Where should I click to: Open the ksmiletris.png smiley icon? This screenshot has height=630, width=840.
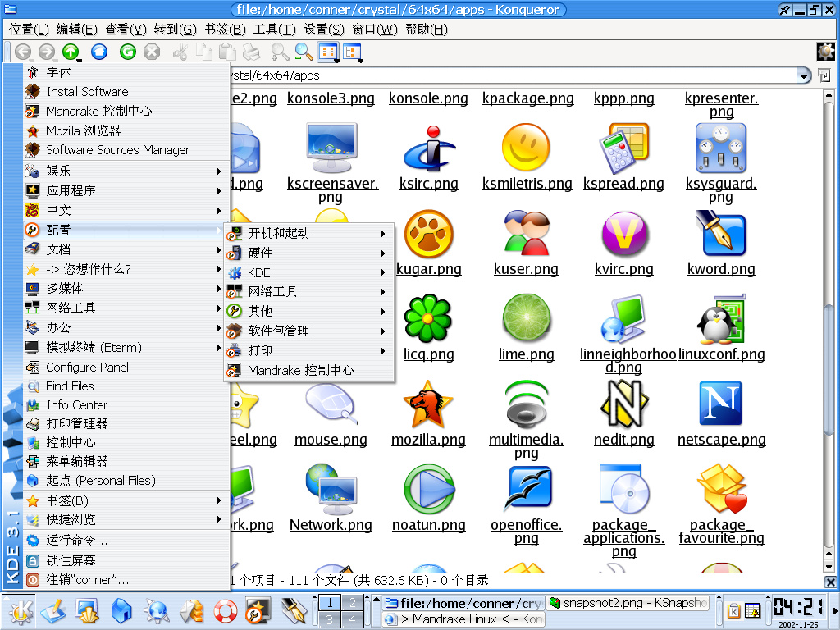coord(526,148)
